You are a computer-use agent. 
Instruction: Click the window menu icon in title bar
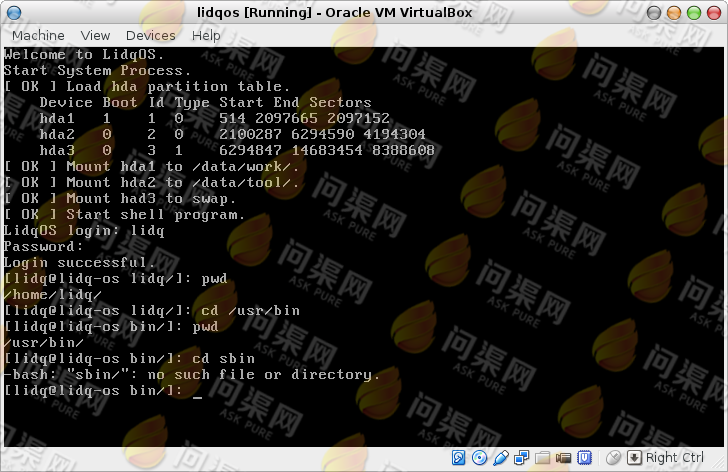coord(14,13)
